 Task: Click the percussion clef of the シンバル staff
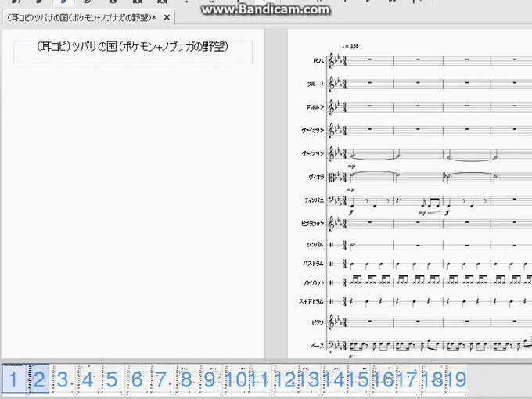pos(332,245)
